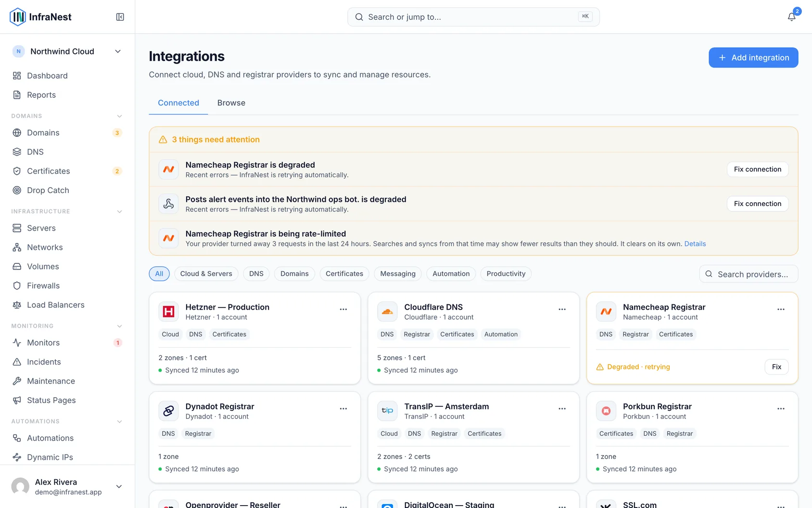Filter integrations by Cloud & Servers
This screenshot has width=812, height=508.
coord(206,274)
